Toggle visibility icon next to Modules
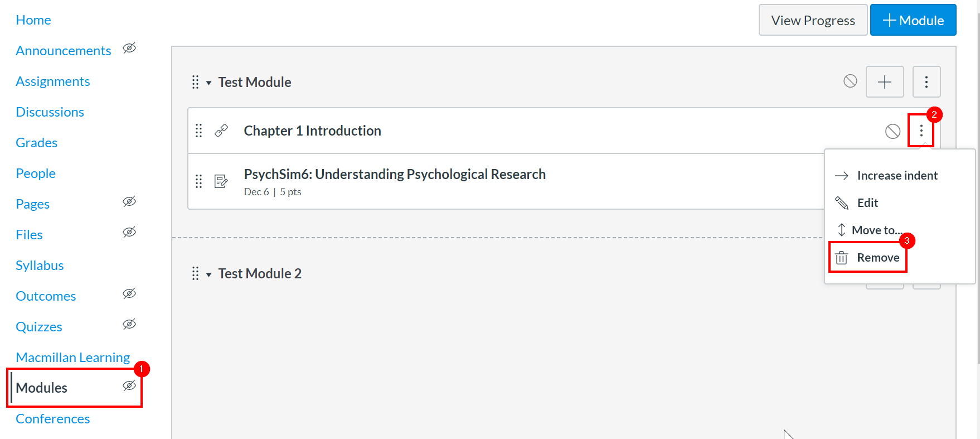The height and width of the screenshot is (439, 980). pos(129,385)
